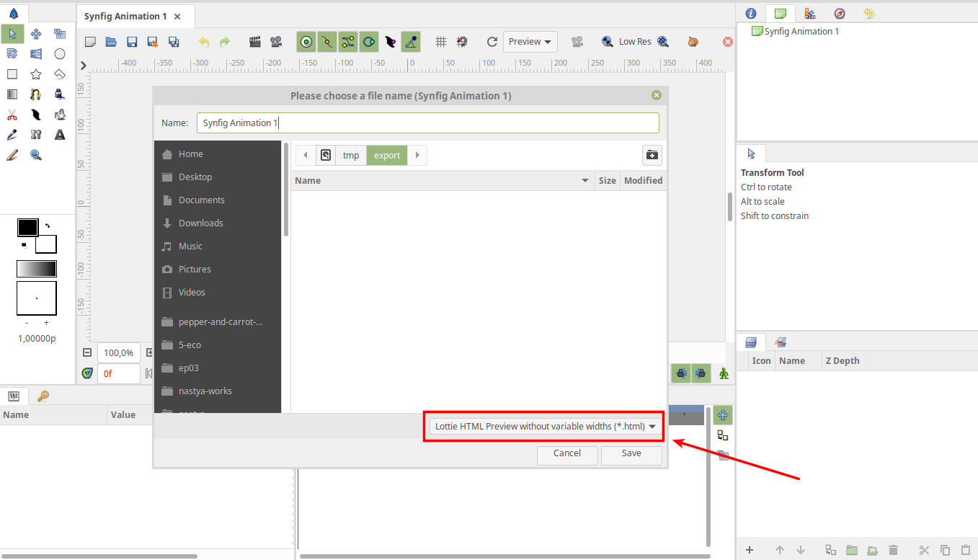The width and height of the screenshot is (978, 560).
Task: Toggle width handles display
Action: [390, 42]
